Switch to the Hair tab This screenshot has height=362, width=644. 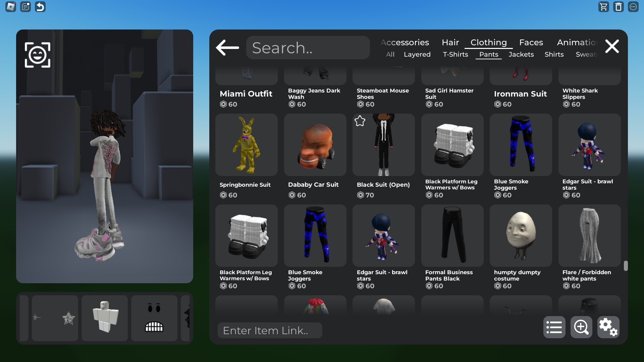pos(450,43)
